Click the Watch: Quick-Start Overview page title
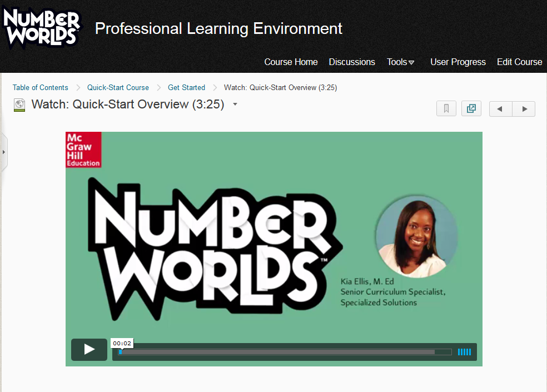This screenshot has width=547, height=392. [128, 105]
